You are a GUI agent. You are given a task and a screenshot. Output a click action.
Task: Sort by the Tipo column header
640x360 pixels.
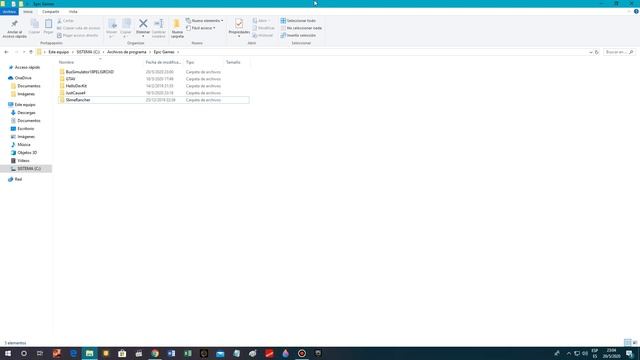(204, 62)
